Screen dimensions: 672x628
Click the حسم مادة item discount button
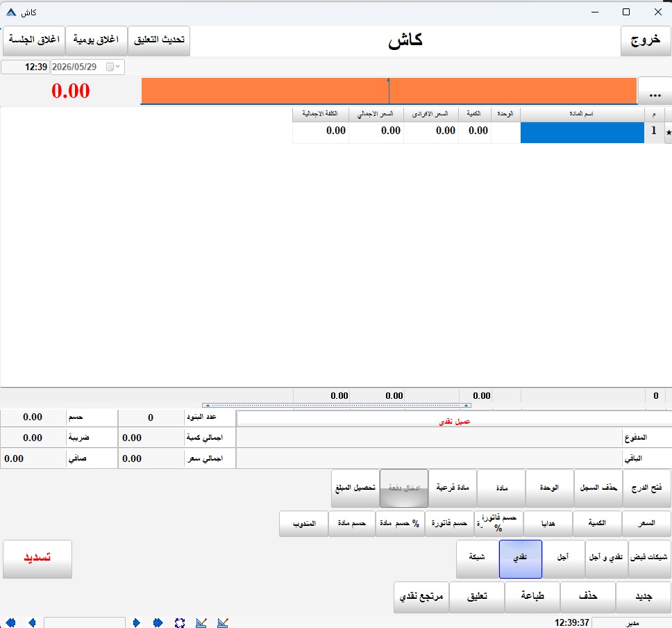351,524
